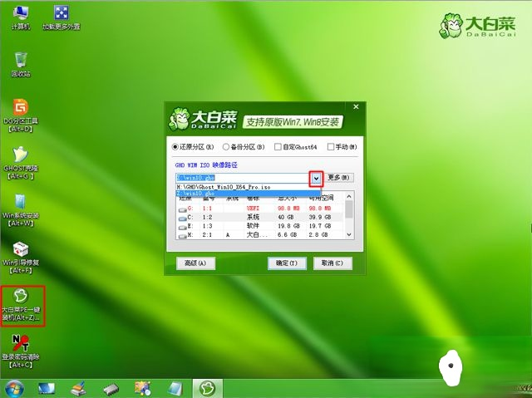Viewport: 532px width, 398px height.
Task: Choose the highlighted Z:\win10.gho list entry
Action: [x=248, y=194]
